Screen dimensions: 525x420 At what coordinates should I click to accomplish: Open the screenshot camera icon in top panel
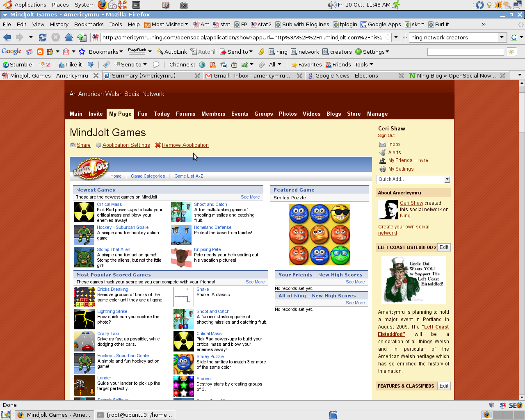coord(184,5)
